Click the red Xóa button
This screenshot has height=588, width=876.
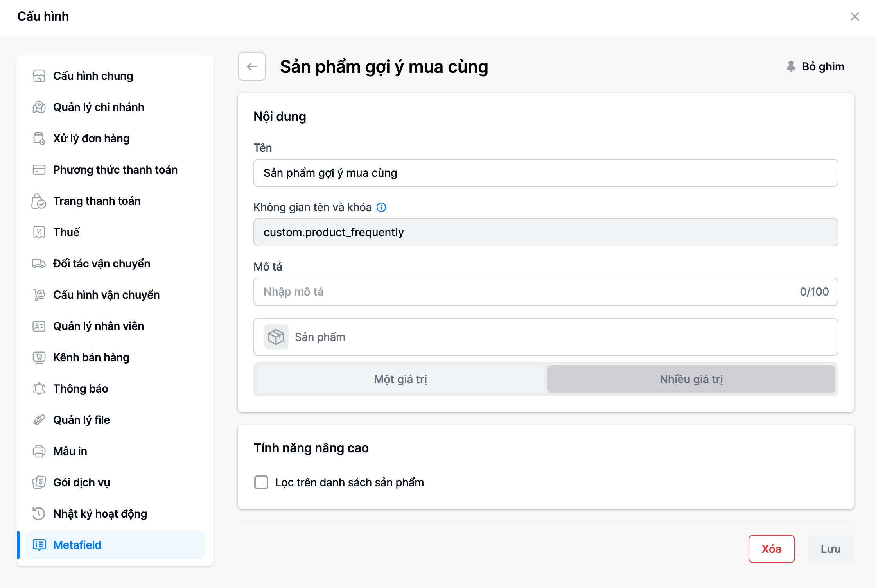pyautogui.click(x=771, y=549)
